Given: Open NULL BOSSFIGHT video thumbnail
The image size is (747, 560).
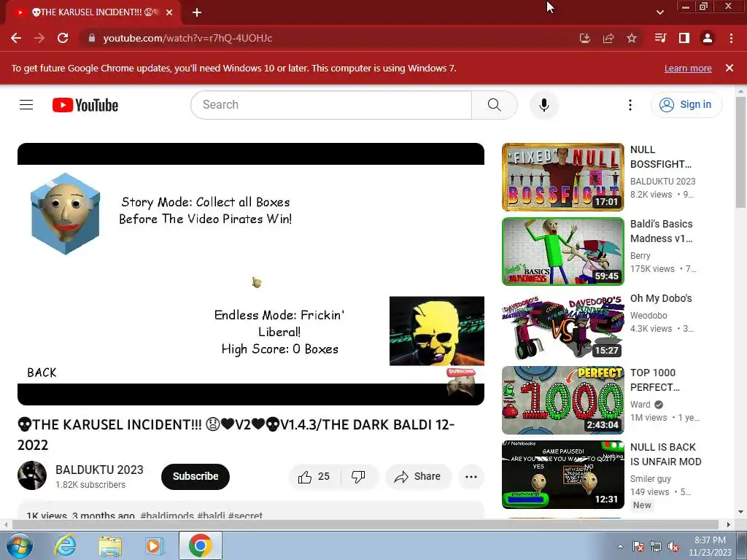Looking at the screenshot, I should click(x=562, y=177).
